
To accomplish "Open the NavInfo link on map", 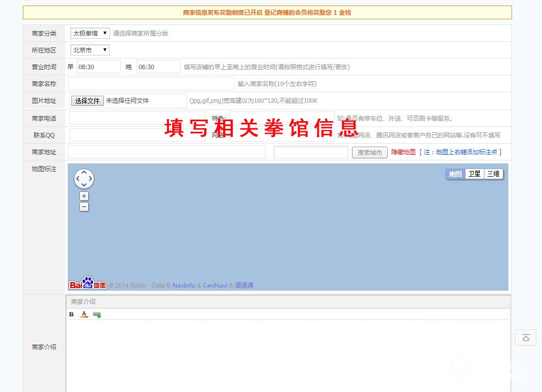I will tap(183, 286).
